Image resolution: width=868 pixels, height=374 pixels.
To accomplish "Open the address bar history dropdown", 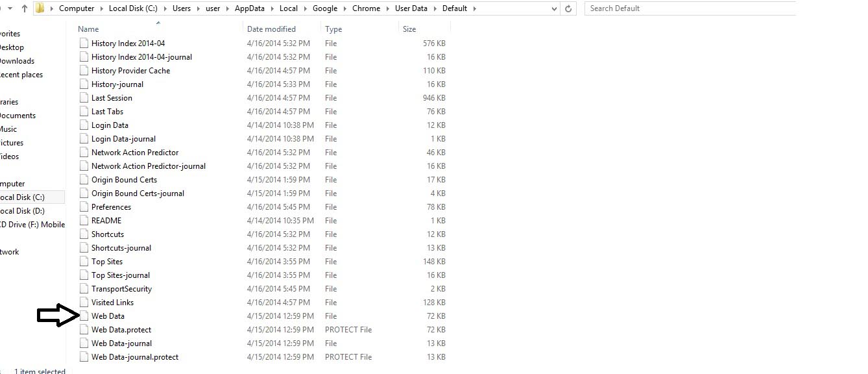I will (x=554, y=8).
